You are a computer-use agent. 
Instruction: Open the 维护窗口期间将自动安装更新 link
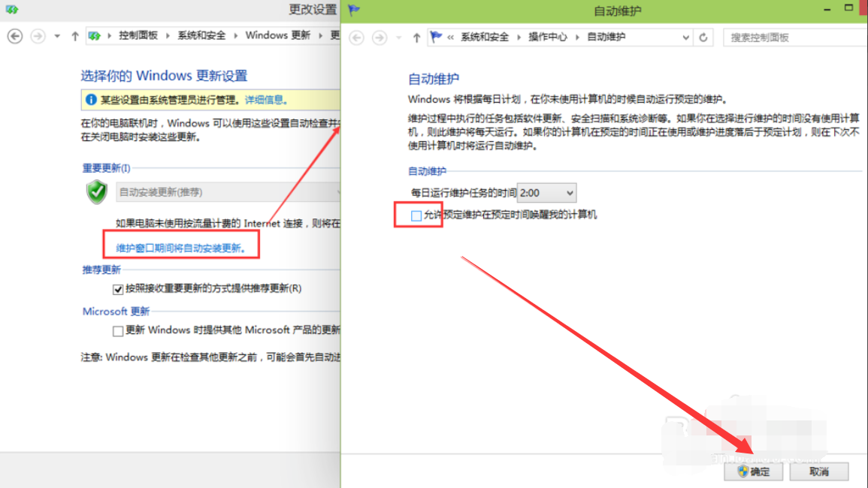[180, 248]
